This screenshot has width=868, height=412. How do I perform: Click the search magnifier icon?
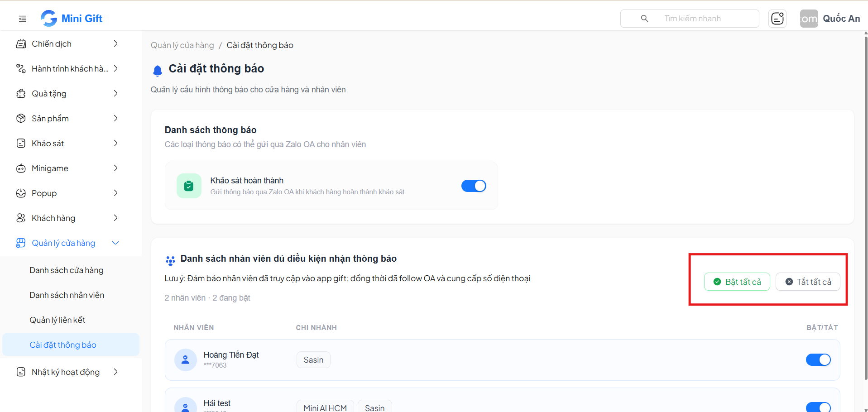click(644, 19)
